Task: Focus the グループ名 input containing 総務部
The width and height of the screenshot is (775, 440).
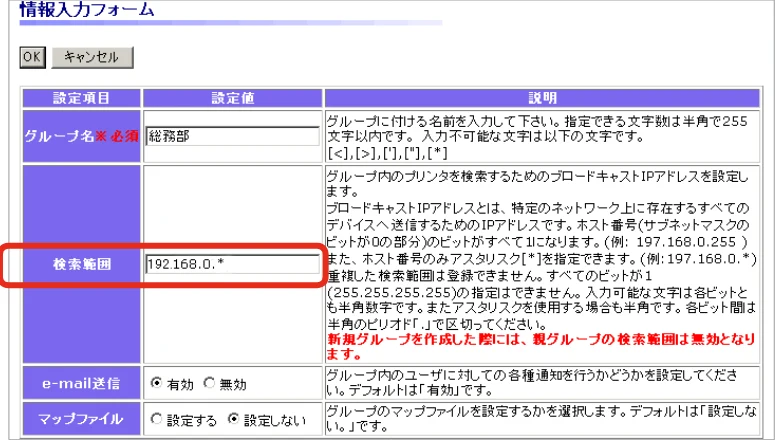Action: 233,136
